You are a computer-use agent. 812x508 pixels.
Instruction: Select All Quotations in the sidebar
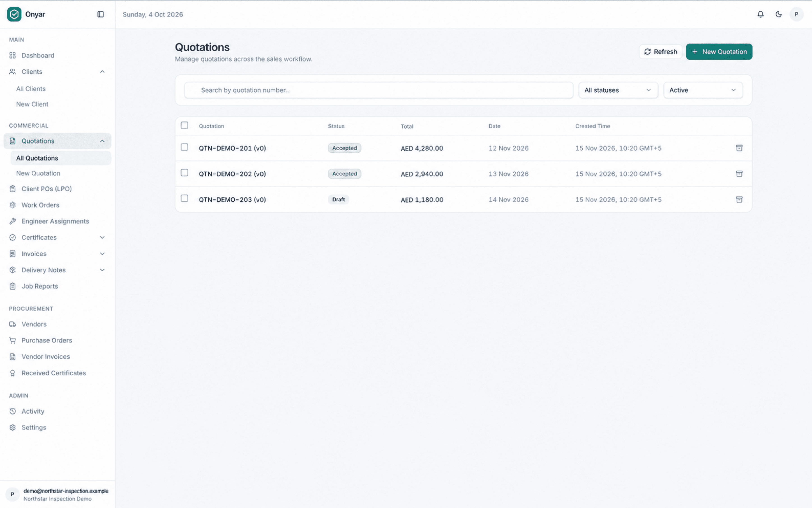(61, 158)
